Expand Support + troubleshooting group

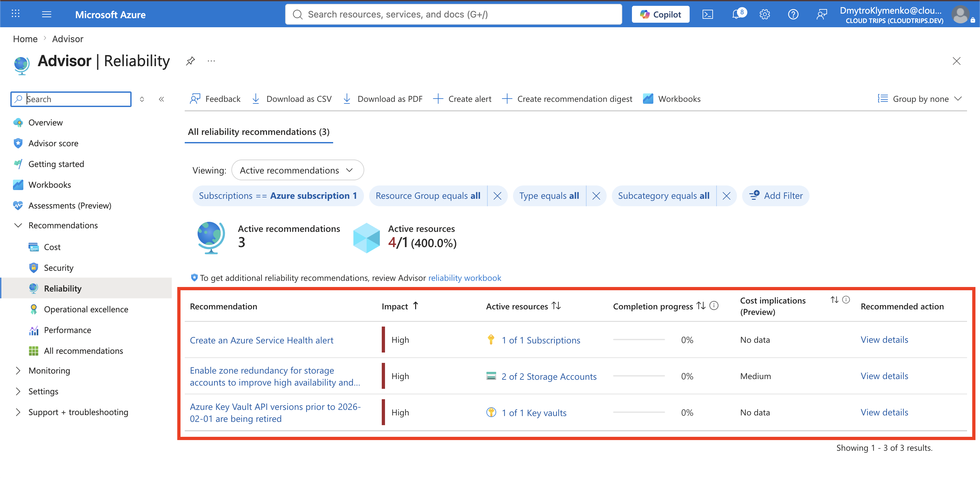click(18, 412)
